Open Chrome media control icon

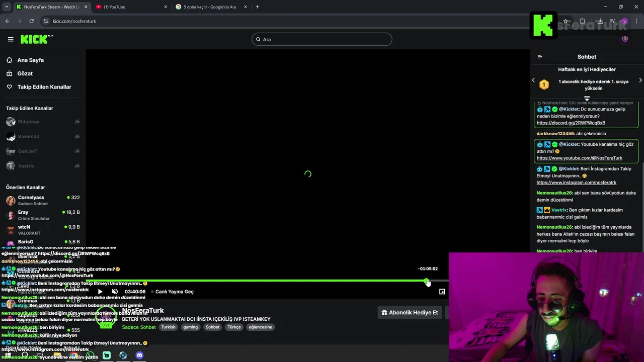pyautogui.click(x=612, y=21)
